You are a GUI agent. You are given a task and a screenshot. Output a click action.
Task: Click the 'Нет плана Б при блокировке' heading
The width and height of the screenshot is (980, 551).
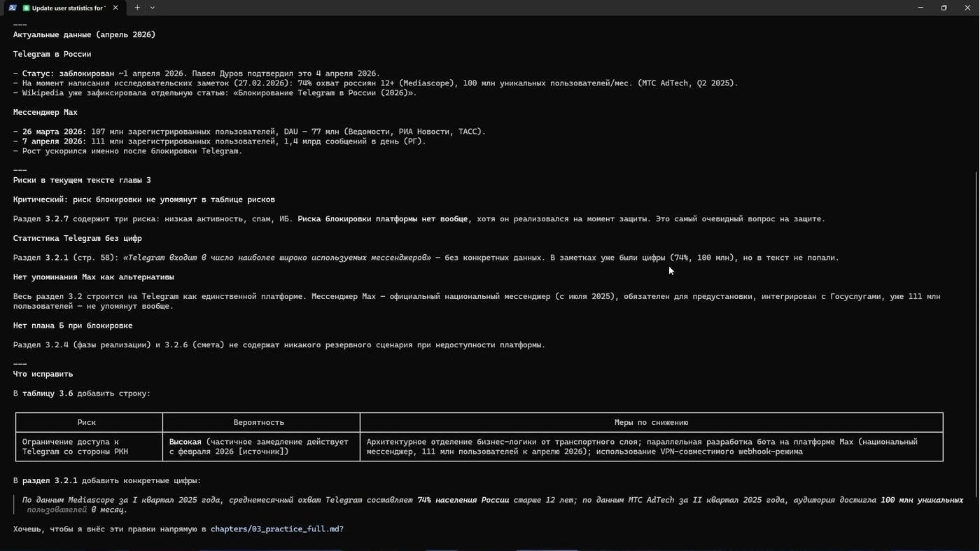pos(73,326)
